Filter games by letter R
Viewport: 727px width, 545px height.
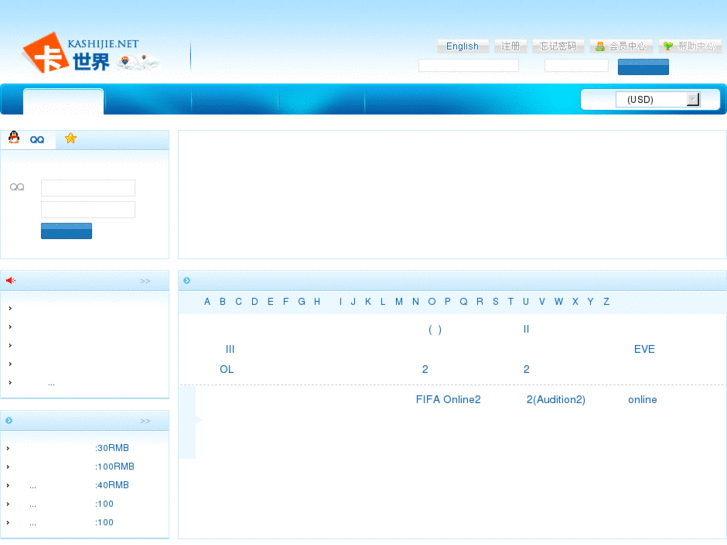click(x=480, y=301)
